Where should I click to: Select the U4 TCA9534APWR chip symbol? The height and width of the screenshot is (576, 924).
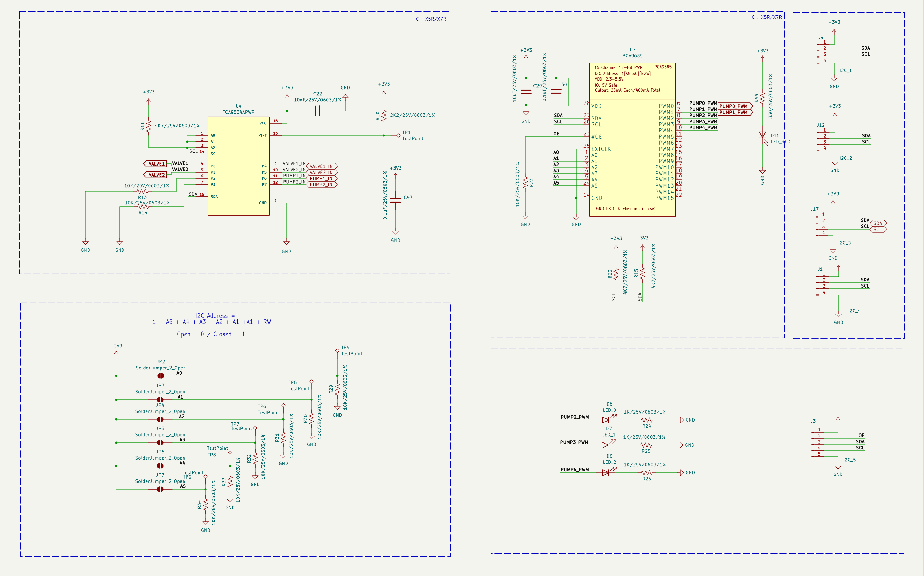pos(238,166)
